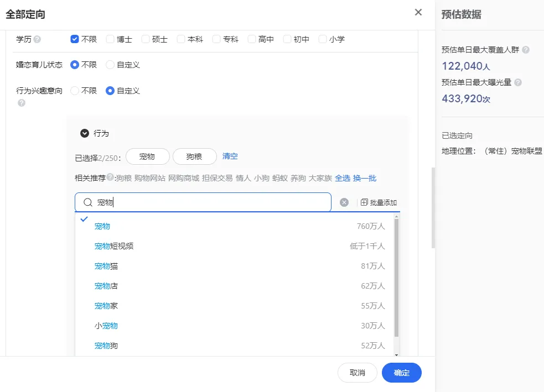Screen dimensions: 544x392
Task: Open the help tooltip icon beside 学历
Action: click(x=36, y=39)
